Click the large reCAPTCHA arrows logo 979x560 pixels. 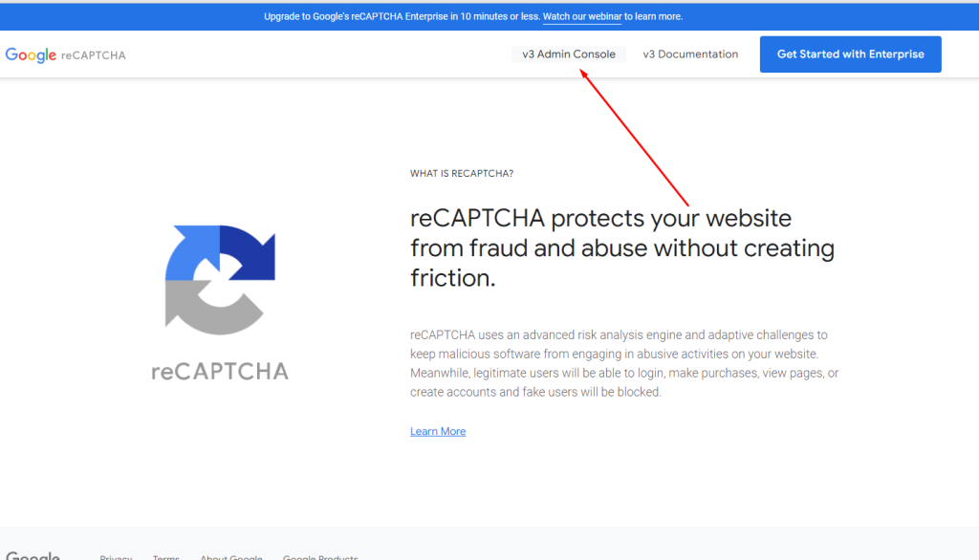pyautogui.click(x=220, y=280)
